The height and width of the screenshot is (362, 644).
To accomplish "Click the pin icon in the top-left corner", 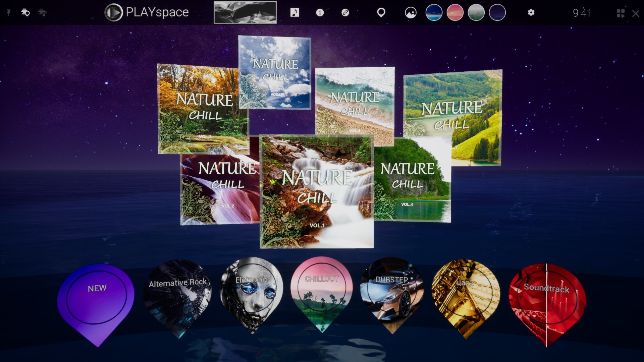I will coord(9,13).
